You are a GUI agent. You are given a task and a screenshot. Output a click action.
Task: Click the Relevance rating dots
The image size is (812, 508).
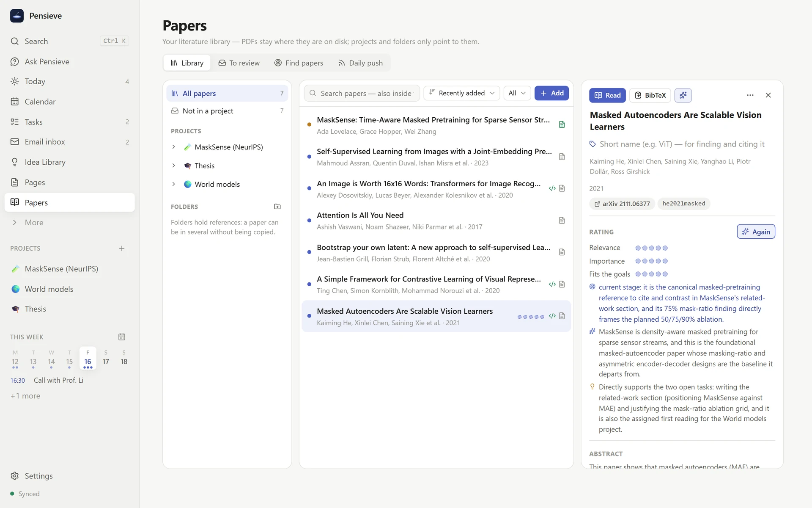pos(651,248)
